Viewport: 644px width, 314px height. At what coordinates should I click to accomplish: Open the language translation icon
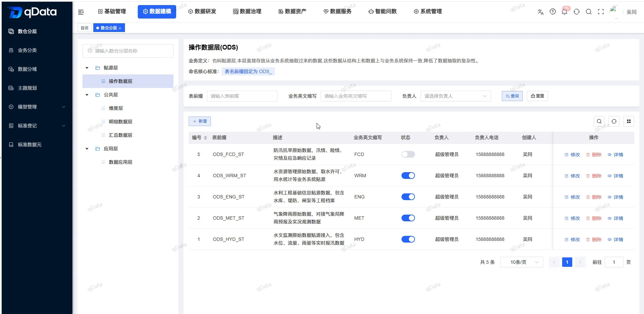[541, 12]
